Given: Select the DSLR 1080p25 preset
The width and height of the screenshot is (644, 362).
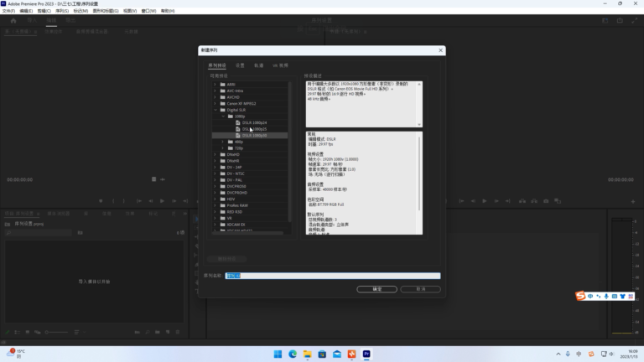Looking at the screenshot, I should click(x=254, y=129).
